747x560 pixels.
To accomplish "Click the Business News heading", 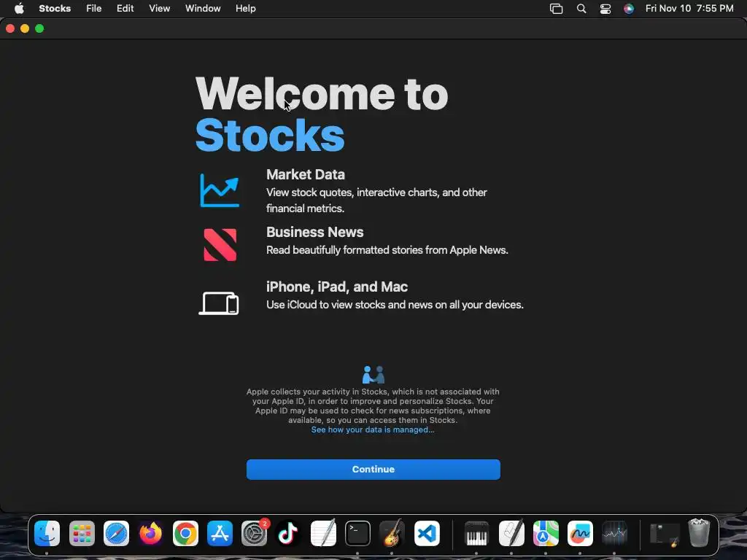I will [314, 232].
